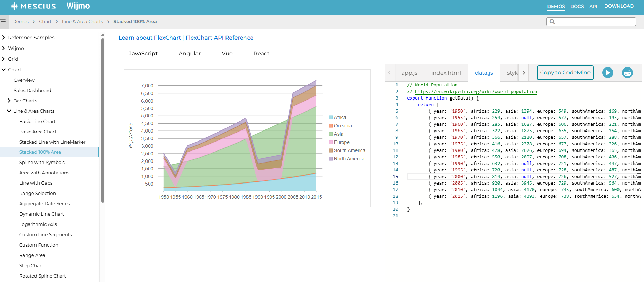This screenshot has width=644, height=282.
Task: Expand the Reference Samples tree node
Action: coord(4,38)
